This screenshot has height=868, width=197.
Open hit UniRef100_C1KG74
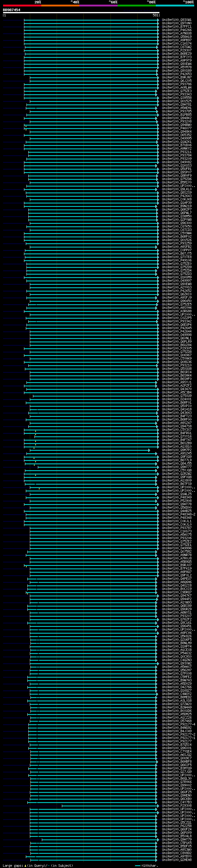click(x=177, y=43)
